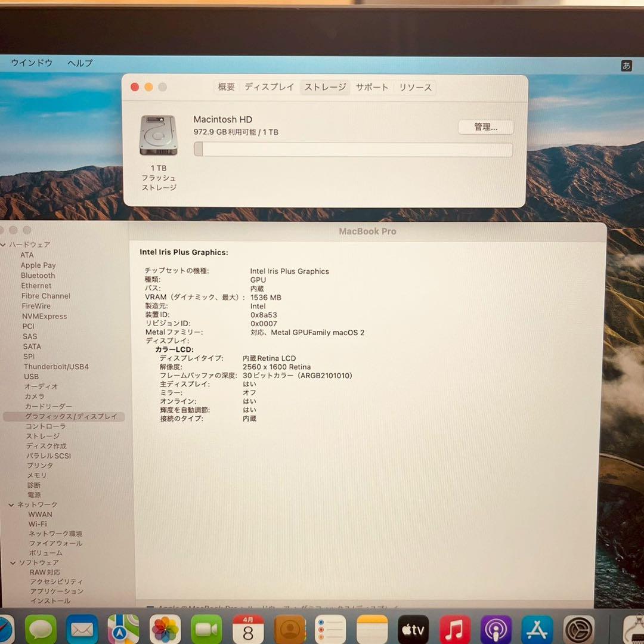Open the リソース tab
This screenshot has height=644, width=644.
(x=415, y=88)
